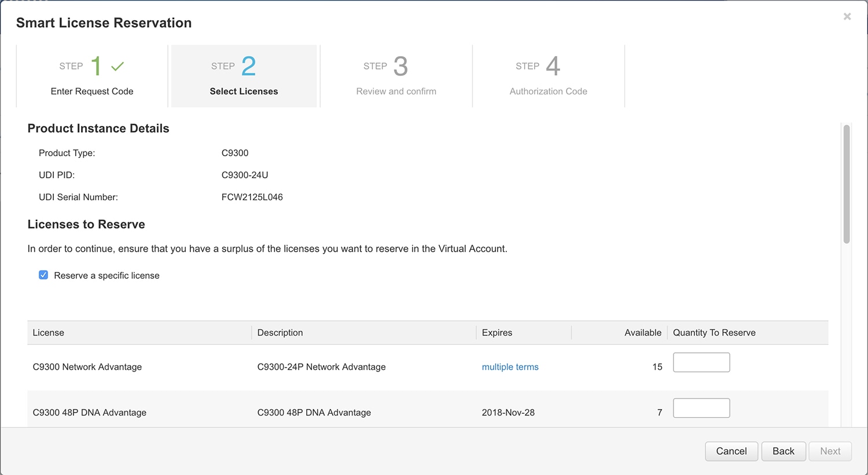Click the Back button
This screenshot has height=475, width=868.
coord(784,451)
